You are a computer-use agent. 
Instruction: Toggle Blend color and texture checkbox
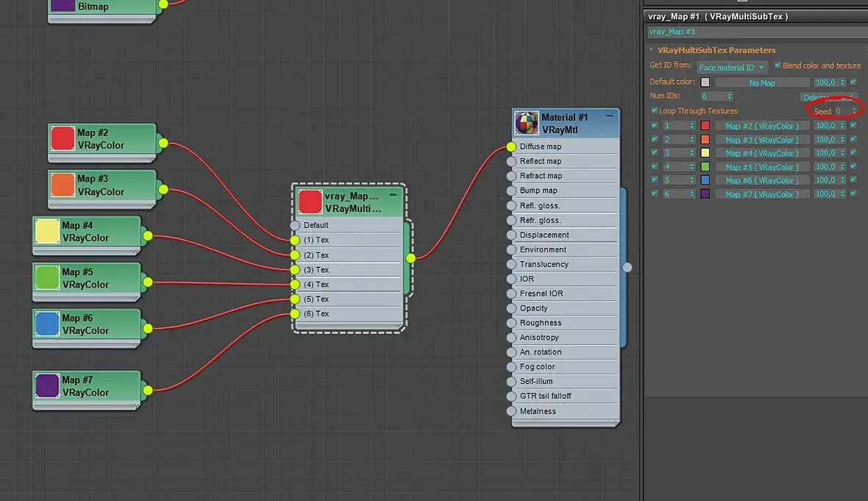(778, 65)
